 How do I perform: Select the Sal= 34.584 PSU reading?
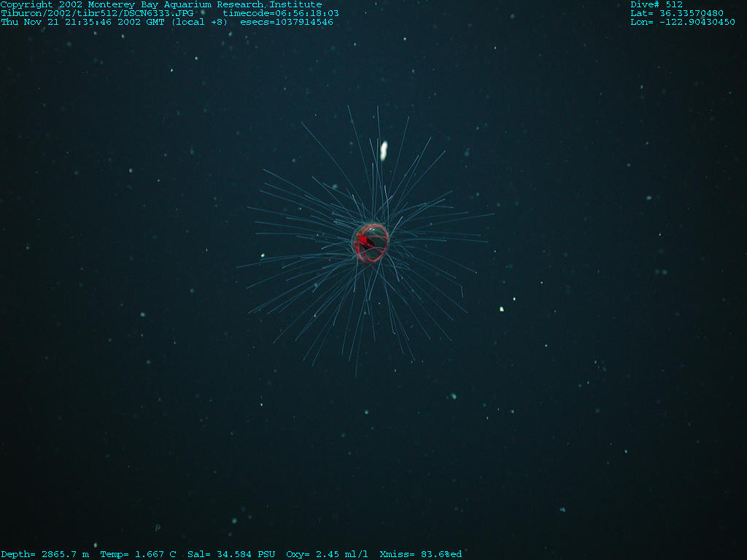231,554
